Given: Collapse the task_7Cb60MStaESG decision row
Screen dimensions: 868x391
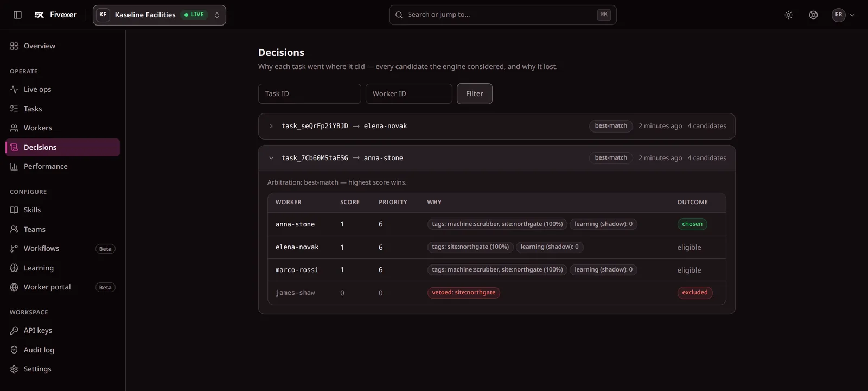Looking at the screenshot, I should pyautogui.click(x=496, y=158).
